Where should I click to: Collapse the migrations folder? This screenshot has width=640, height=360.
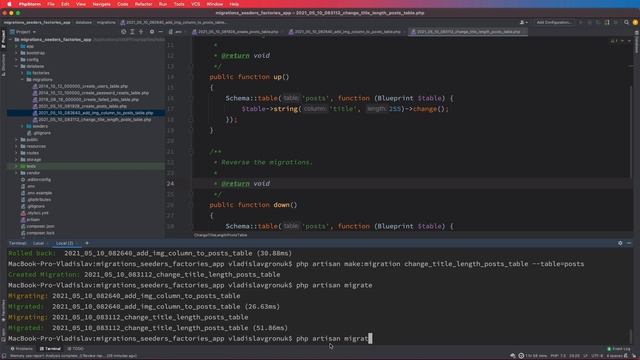pyautogui.click(x=22, y=80)
